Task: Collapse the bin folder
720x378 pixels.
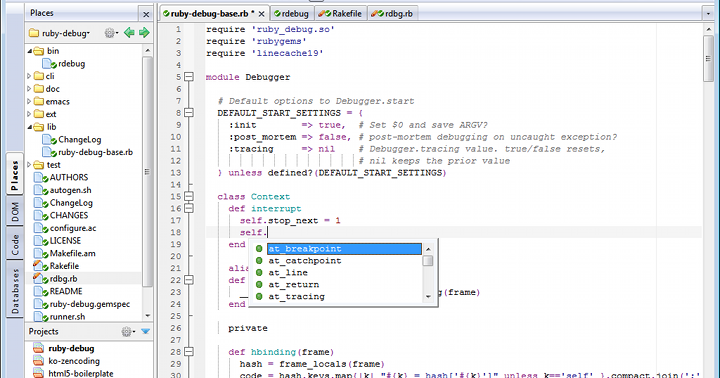Action: 30,51
